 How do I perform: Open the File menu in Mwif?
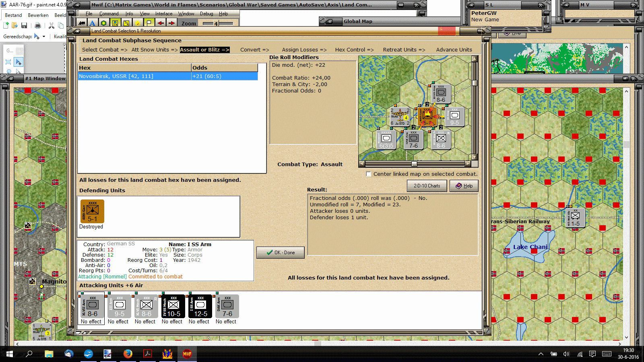coord(89,14)
